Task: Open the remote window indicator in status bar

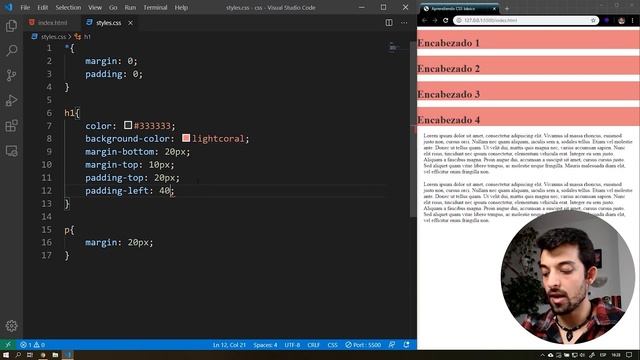Action: tap(8, 345)
